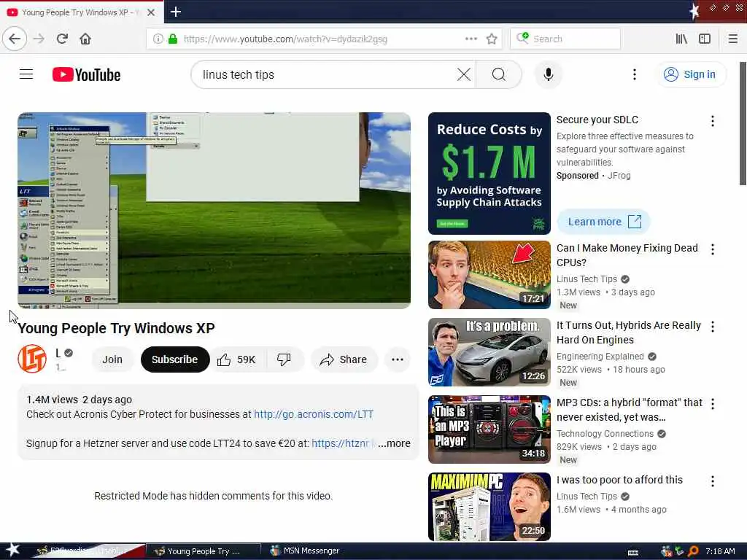Show site information icon in address bar

tap(158, 39)
